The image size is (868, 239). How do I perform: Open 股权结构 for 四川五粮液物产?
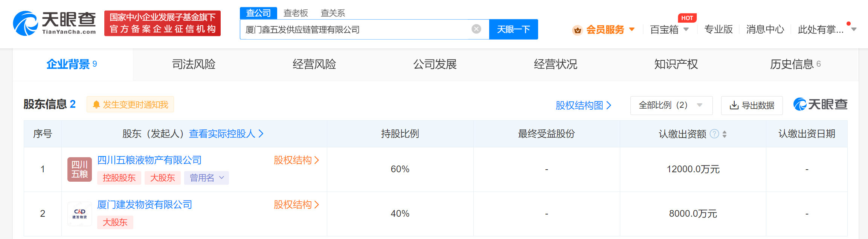coord(296,160)
